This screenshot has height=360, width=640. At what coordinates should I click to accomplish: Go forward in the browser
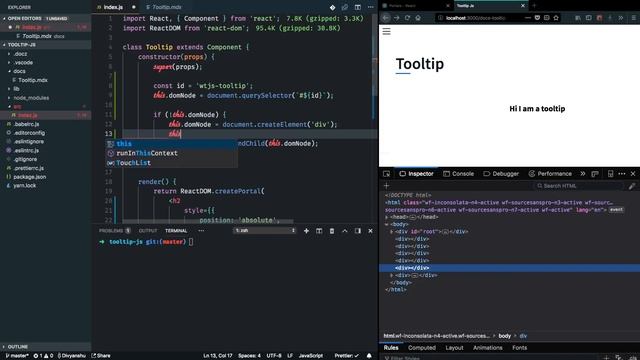tap(397, 18)
